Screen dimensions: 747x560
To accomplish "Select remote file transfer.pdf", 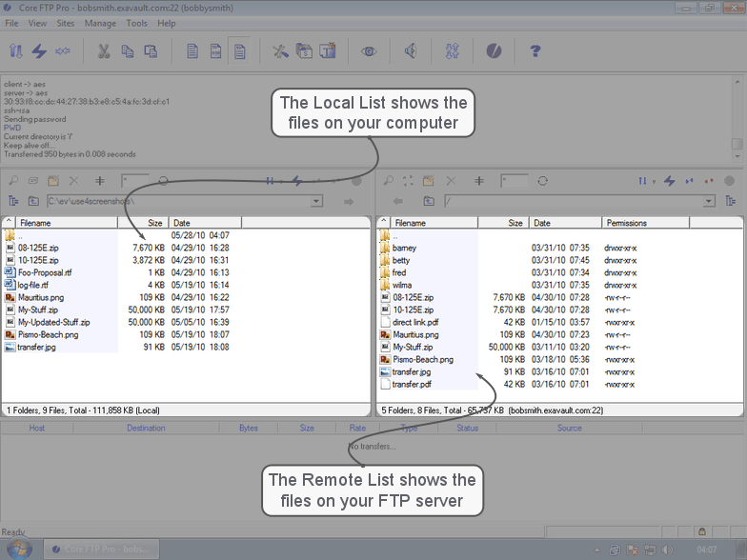I will 412,384.
